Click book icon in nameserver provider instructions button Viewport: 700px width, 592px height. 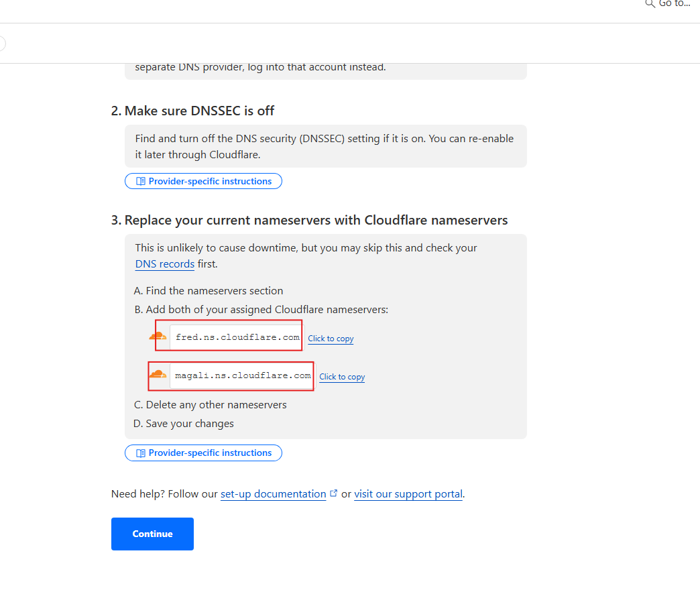[x=141, y=453]
